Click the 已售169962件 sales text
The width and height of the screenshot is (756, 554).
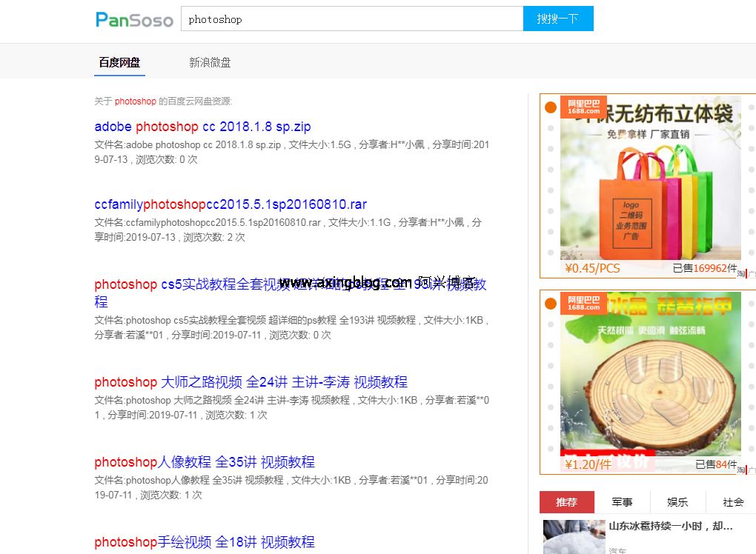point(705,268)
